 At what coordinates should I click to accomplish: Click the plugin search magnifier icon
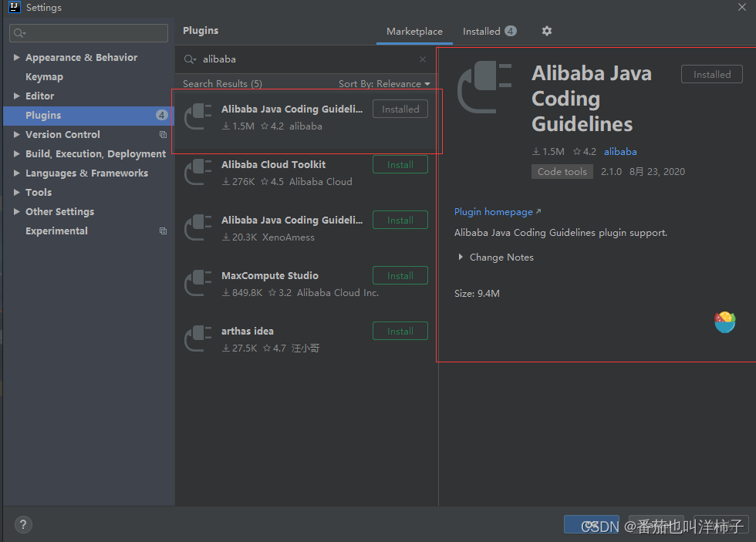pos(190,59)
